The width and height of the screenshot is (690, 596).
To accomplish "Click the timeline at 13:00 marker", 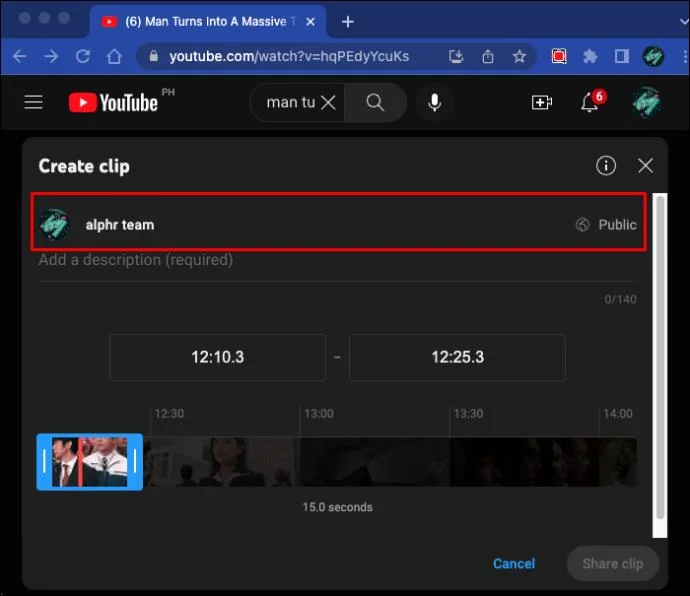I will pos(319,414).
